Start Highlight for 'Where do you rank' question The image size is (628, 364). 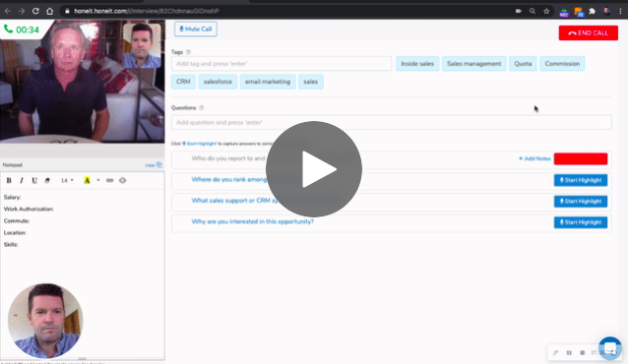click(581, 180)
